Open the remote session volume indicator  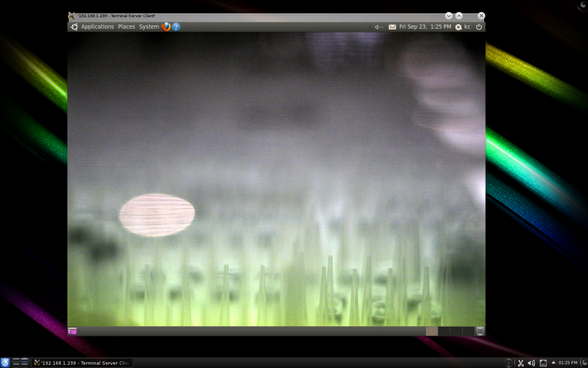pos(378,26)
